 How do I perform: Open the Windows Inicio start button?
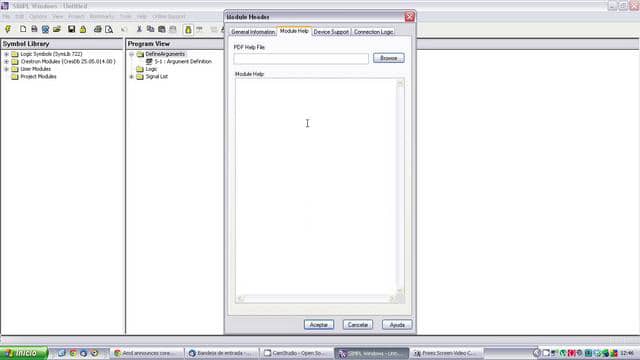coord(24,353)
